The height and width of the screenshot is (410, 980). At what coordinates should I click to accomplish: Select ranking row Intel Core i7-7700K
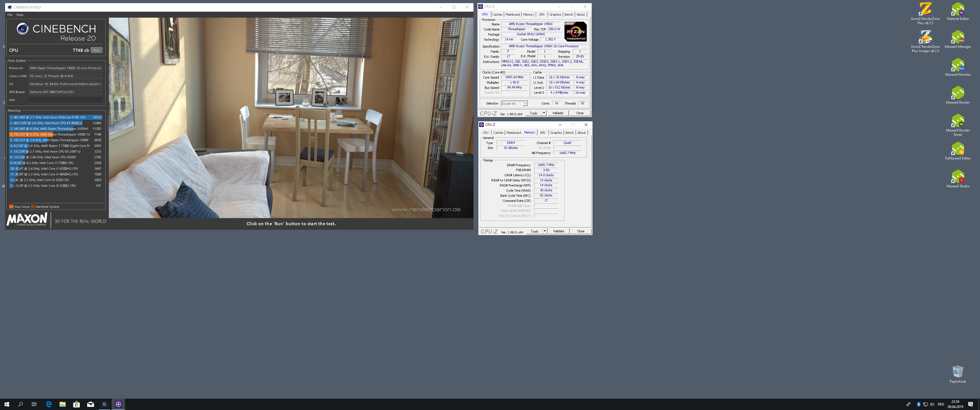[x=56, y=163]
